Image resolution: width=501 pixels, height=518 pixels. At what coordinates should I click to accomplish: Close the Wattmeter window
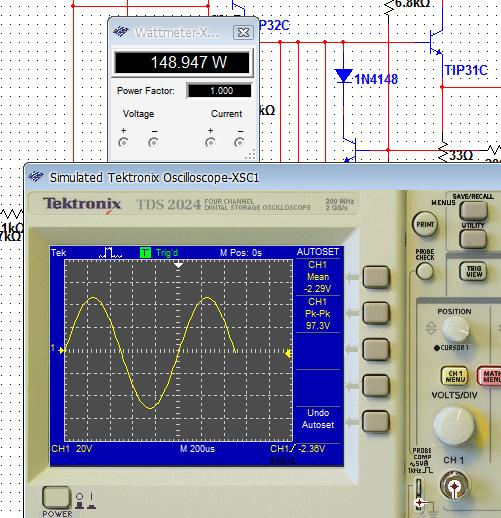(x=243, y=32)
